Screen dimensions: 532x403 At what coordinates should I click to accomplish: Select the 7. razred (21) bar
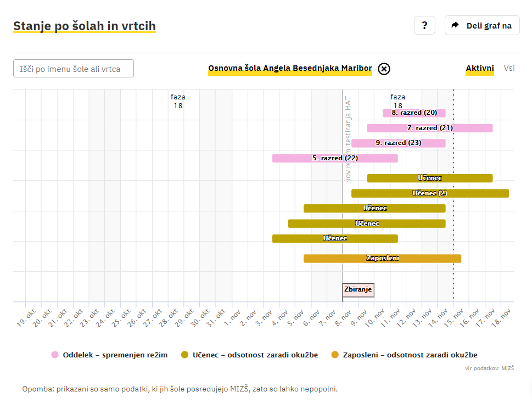429,128
